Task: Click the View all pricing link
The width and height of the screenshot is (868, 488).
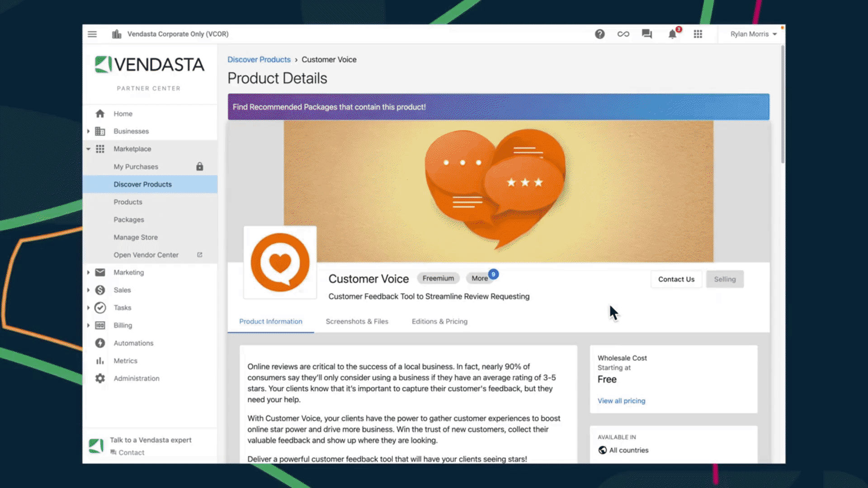Action: [621, 400]
